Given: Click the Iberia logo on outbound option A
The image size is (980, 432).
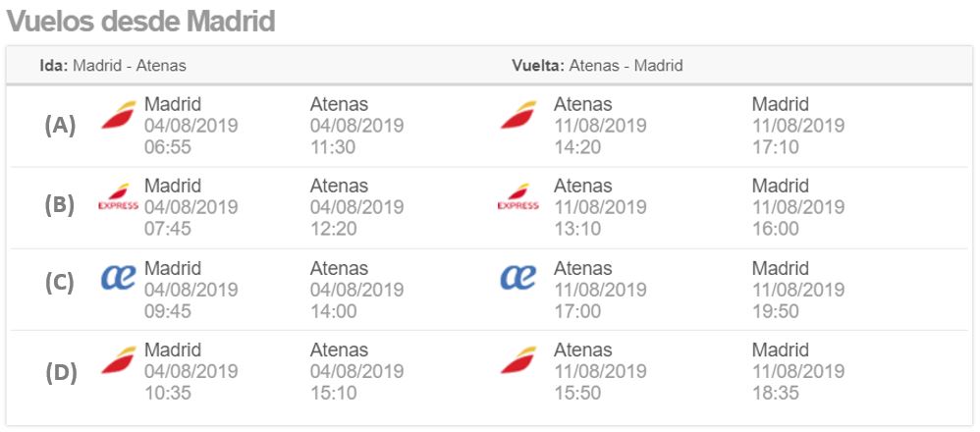Looking at the screenshot, I should (x=119, y=115).
